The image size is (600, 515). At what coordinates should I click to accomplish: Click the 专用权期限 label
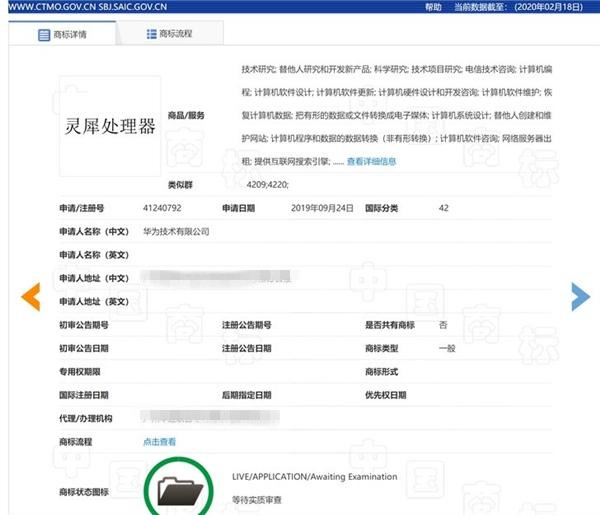point(80,372)
